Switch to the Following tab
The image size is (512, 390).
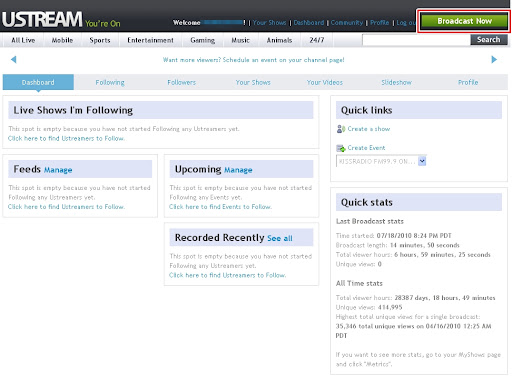coord(110,82)
